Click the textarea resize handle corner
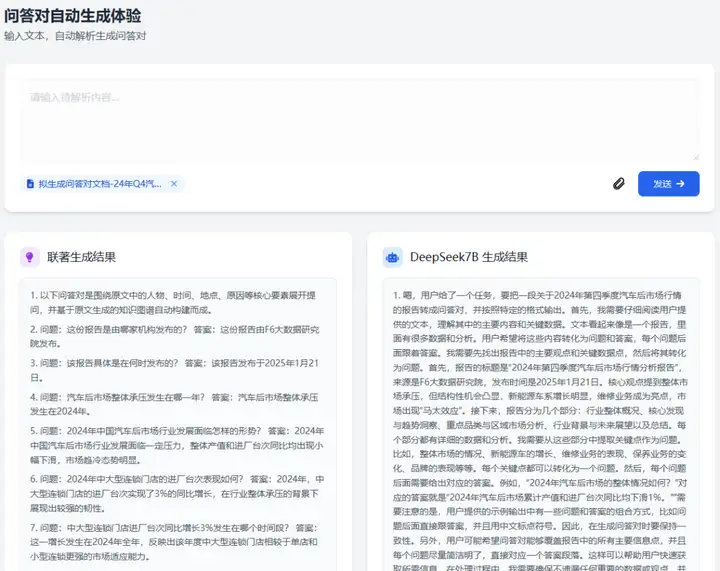720x571 pixels. click(x=694, y=155)
